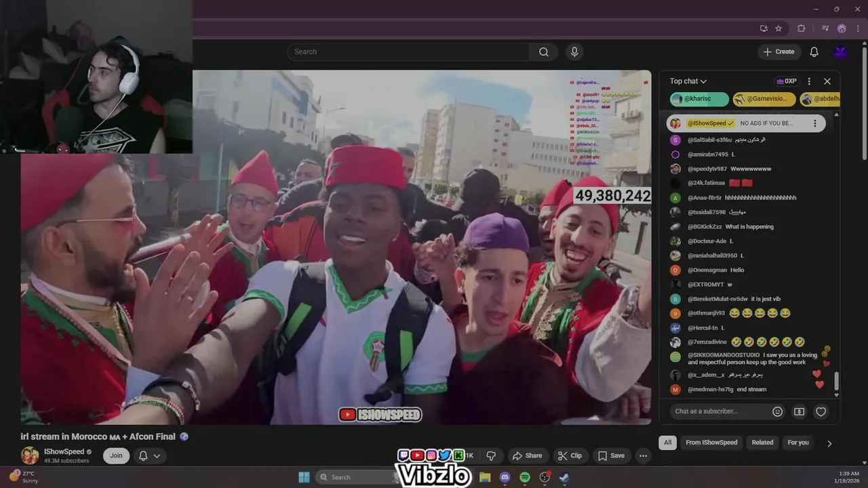Screen dimensions: 868x488
Task: Select the Related filter chip
Action: [x=762, y=443]
